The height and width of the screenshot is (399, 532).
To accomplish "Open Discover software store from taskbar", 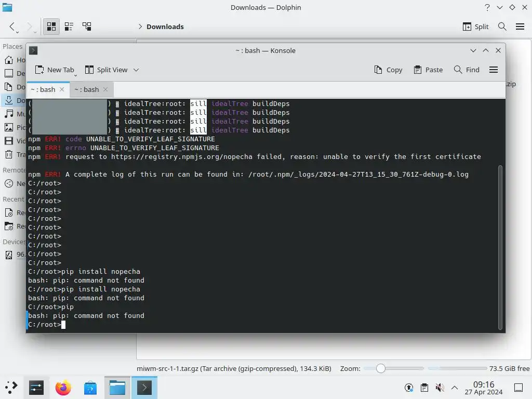I will click(90, 388).
